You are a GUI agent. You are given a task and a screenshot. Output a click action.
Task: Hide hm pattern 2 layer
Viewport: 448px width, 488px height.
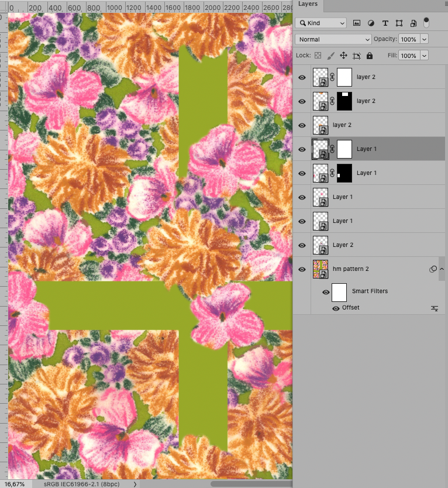pyautogui.click(x=302, y=269)
